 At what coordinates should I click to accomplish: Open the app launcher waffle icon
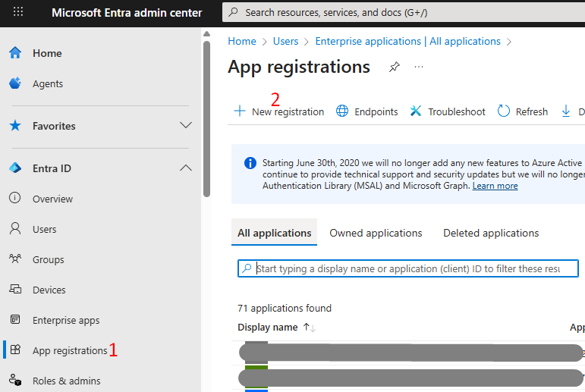(18, 12)
